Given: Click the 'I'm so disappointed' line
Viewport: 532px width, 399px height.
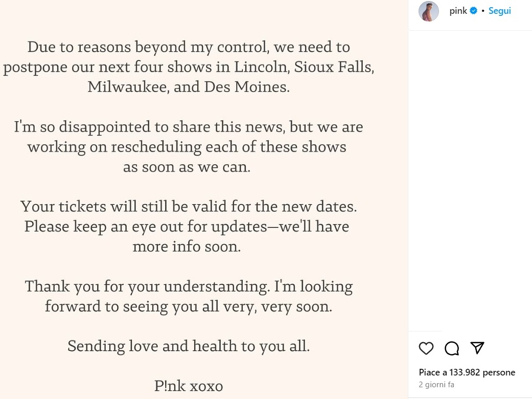Looking at the screenshot, I should 189,127.
